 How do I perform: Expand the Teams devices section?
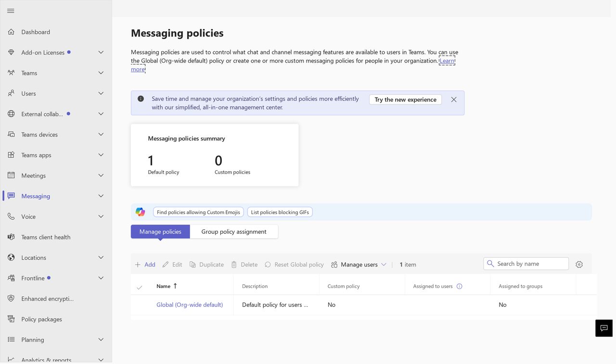[101, 134]
